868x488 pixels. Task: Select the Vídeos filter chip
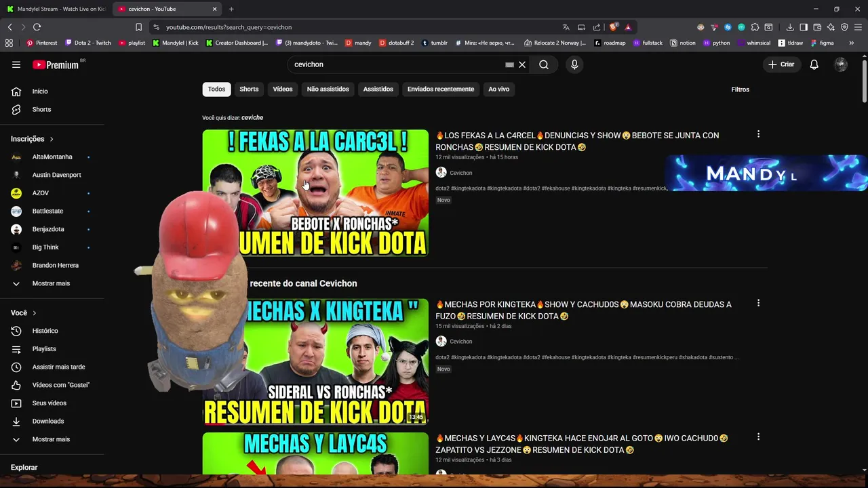point(283,89)
